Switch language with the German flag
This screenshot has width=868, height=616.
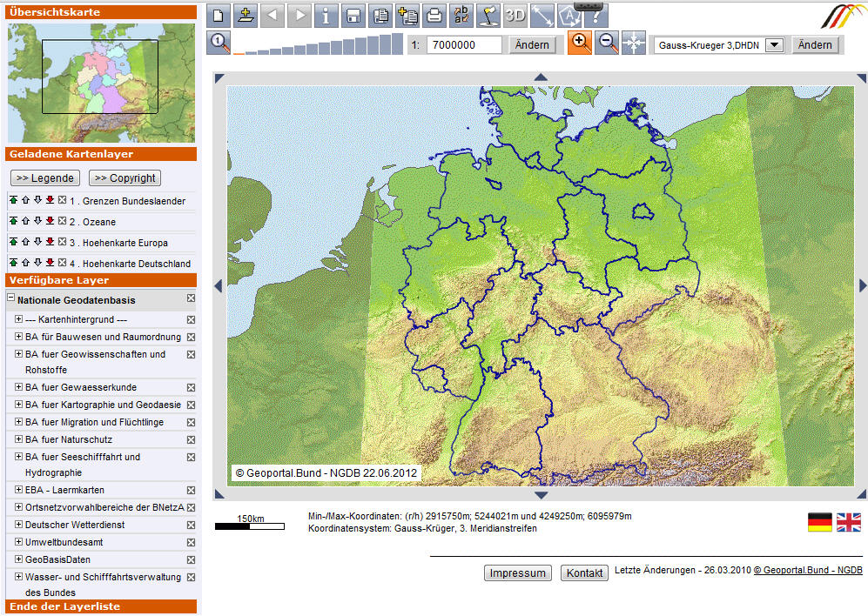(x=820, y=522)
